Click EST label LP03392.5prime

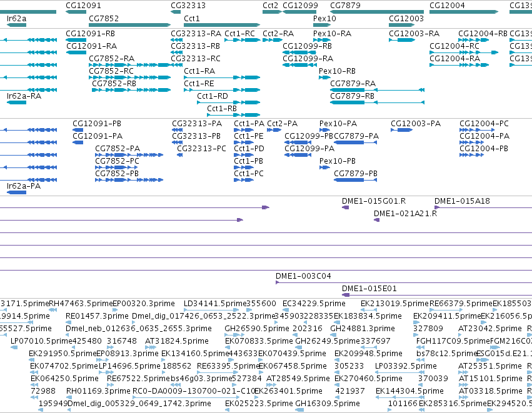coord(406,366)
